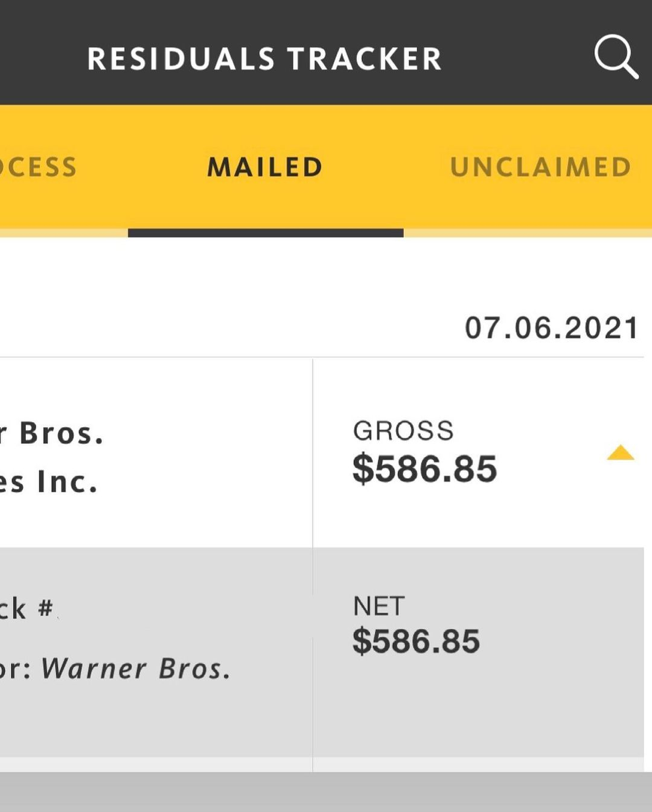Click the GROSS label
Screen dimensions: 652x812
point(403,431)
